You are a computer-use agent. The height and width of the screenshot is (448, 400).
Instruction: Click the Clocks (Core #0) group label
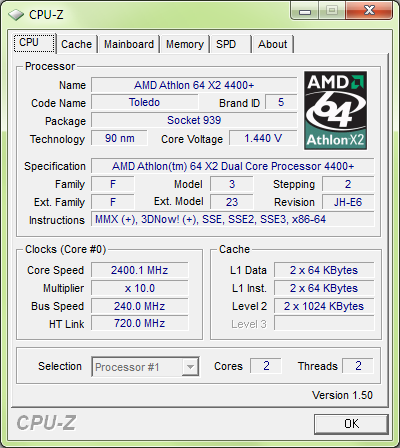tap(66, 249)
